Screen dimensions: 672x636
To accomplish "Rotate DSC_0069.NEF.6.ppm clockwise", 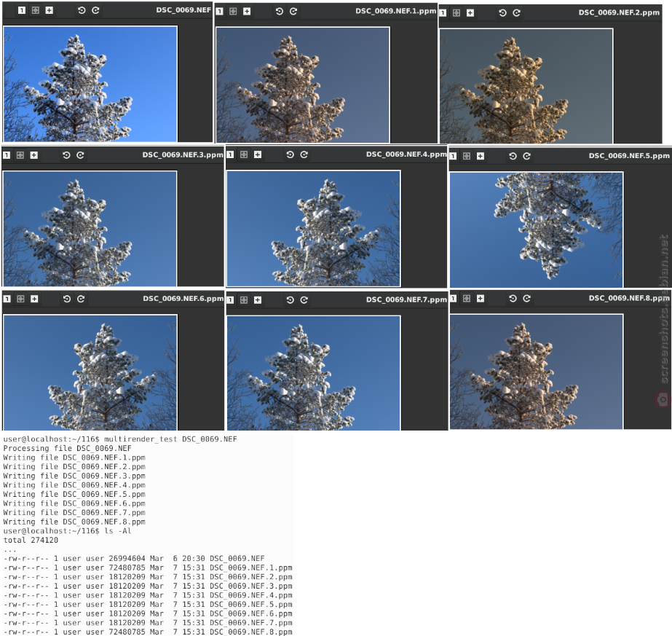I will [x=81, y=299].
